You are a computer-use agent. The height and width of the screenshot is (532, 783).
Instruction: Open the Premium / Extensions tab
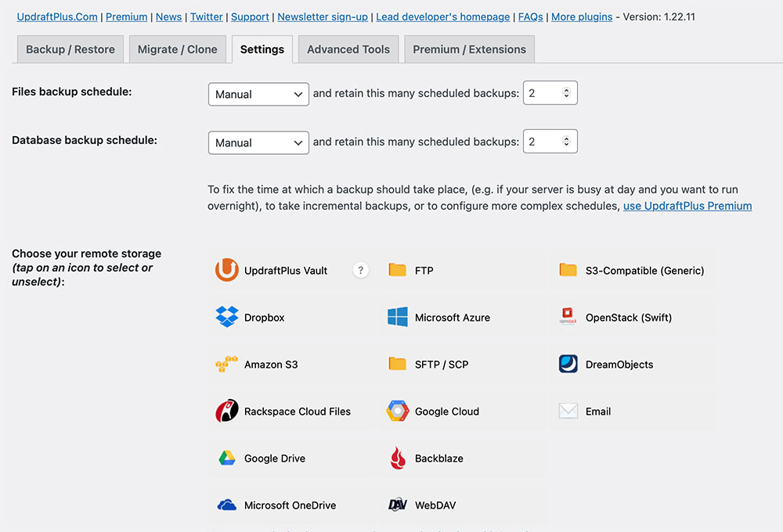pyautogui.click(x=469, y=49)
